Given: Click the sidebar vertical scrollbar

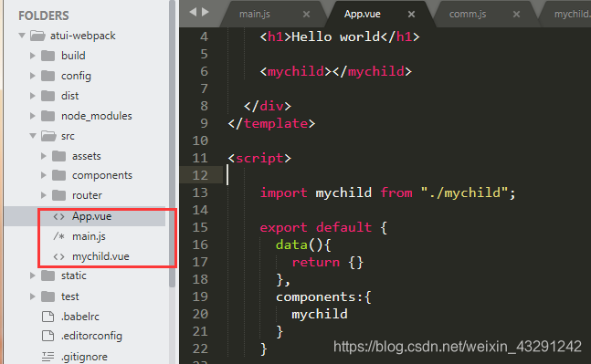Looking at the screenshot, I should (173, 143).
